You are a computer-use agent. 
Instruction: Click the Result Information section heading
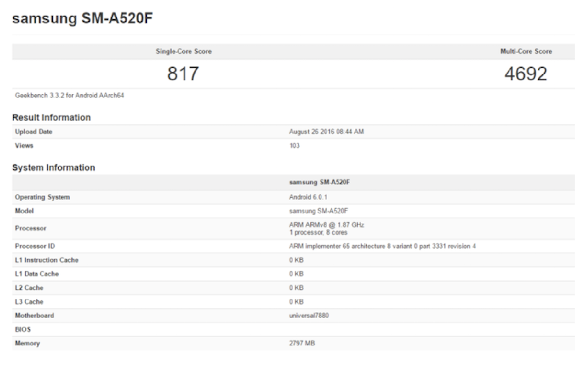click(x=51, y=118)
